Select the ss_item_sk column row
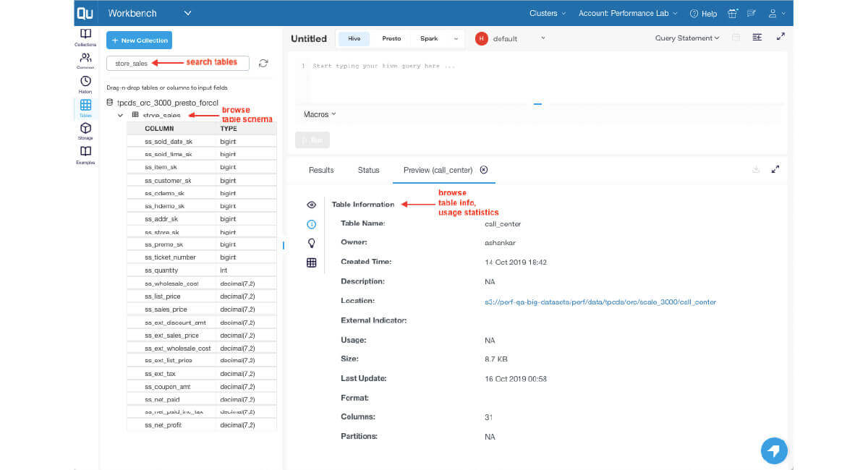The width and height of the screenshot is (868, 470). (x=201, y=167)
